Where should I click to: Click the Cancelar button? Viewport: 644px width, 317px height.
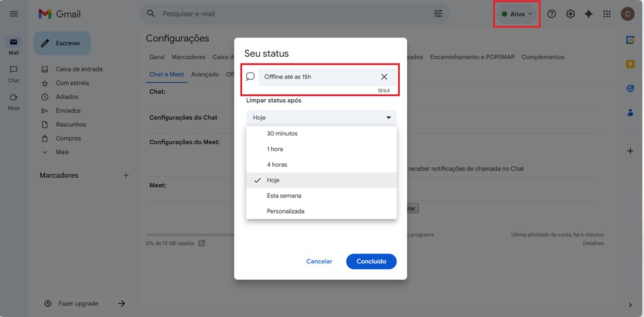(x=319, y=261)
